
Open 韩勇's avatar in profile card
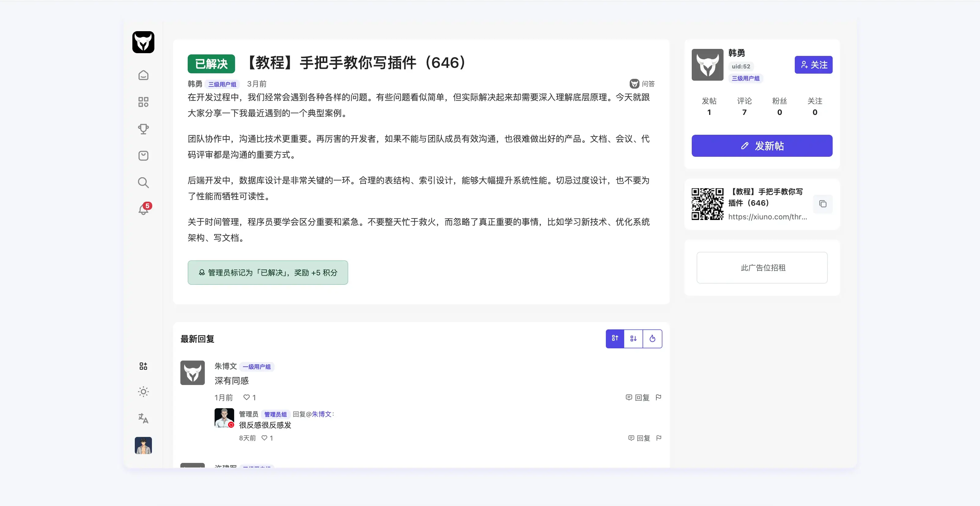707,65
